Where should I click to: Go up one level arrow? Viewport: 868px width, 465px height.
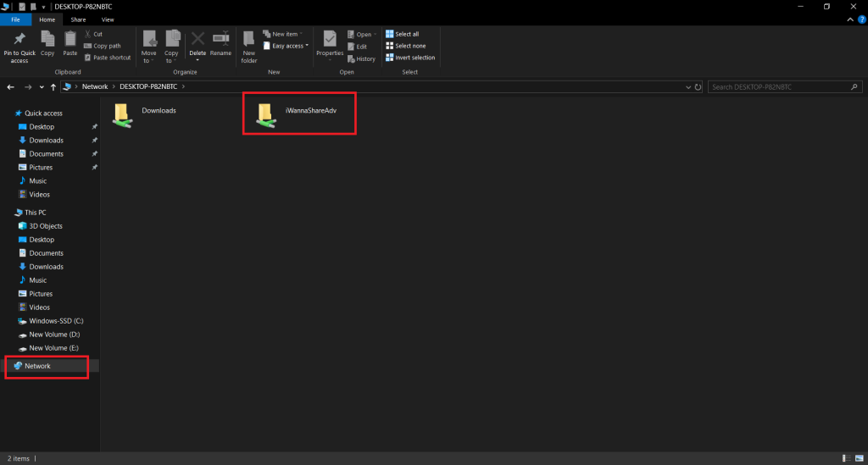click(x=53, y=86)
